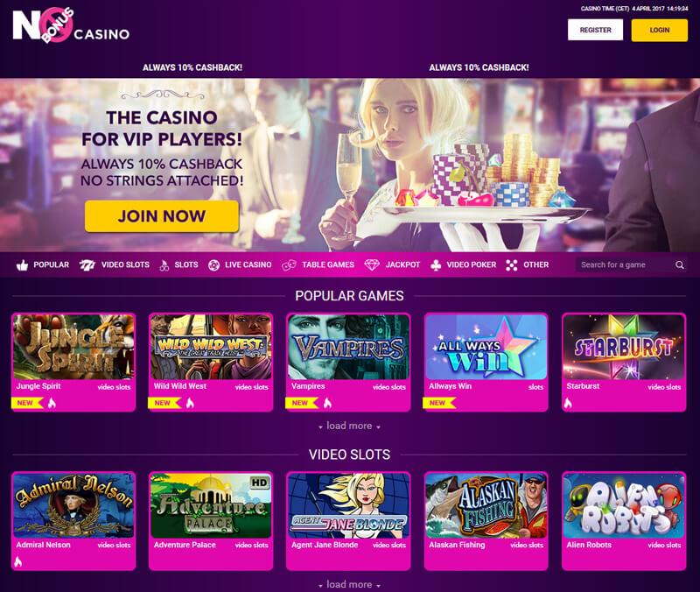Expand Video Slots with load more

[349, 584]
